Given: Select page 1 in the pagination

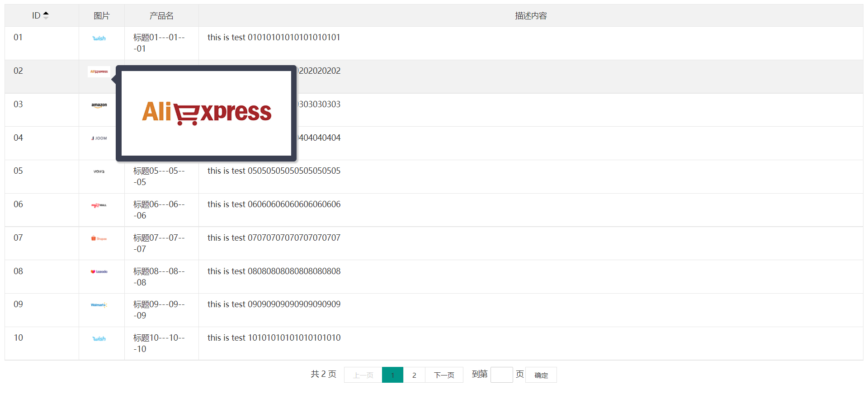Looking at the screenshot, I should tap(392, 375).
